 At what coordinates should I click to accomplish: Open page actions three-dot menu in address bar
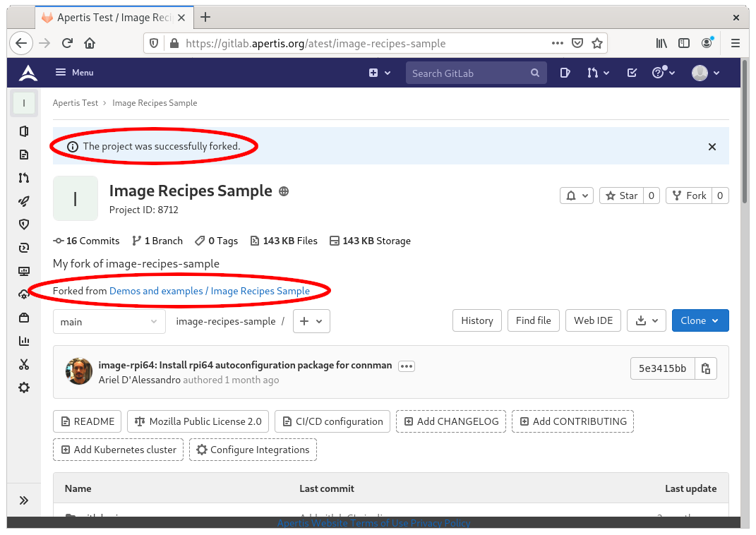(558, 43)
